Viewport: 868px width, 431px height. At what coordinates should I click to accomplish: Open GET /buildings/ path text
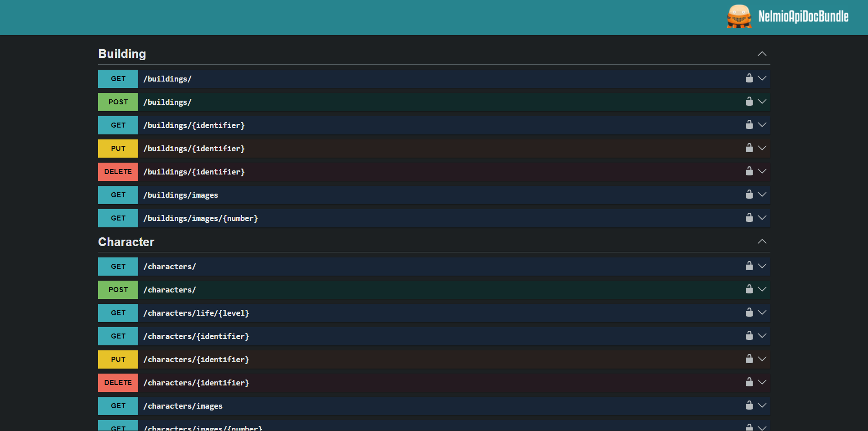coord(167,79)
